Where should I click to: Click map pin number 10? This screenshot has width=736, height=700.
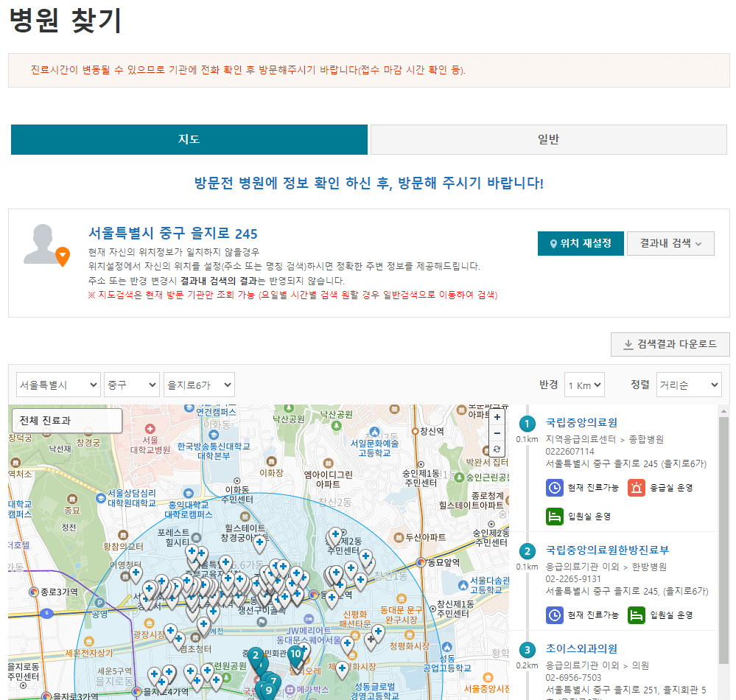tap(295, 654)
